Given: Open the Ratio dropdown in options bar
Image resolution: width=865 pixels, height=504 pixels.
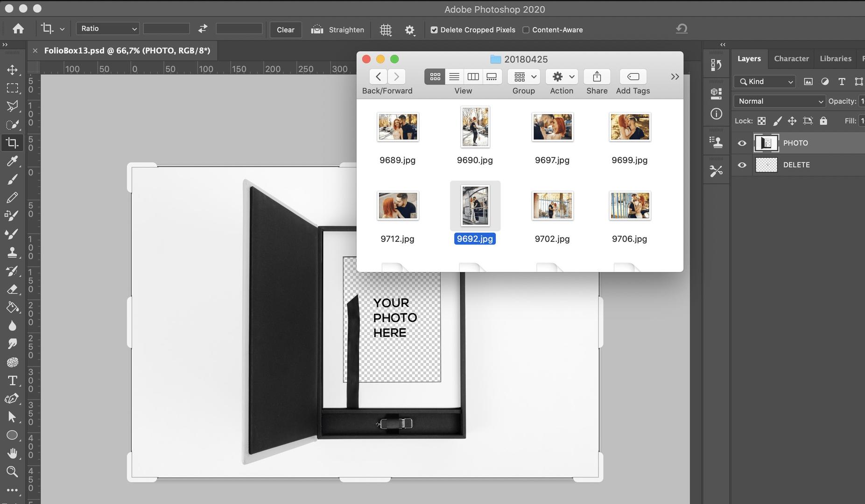Looking at the screenshot, I should pyautogui.click(x=107, y=28).
